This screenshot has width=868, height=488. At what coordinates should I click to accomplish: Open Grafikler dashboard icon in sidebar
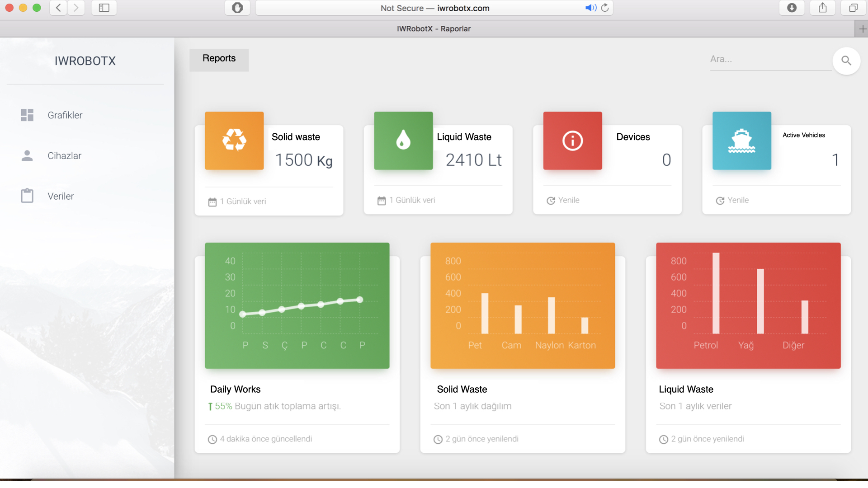27,115
